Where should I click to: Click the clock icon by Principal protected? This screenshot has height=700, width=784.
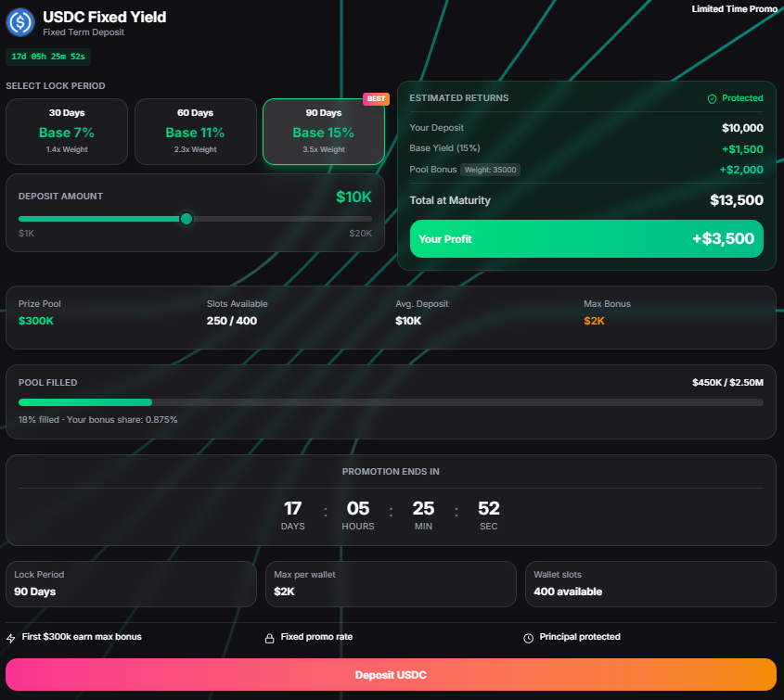pyautogui.click(x=528, y=638)
